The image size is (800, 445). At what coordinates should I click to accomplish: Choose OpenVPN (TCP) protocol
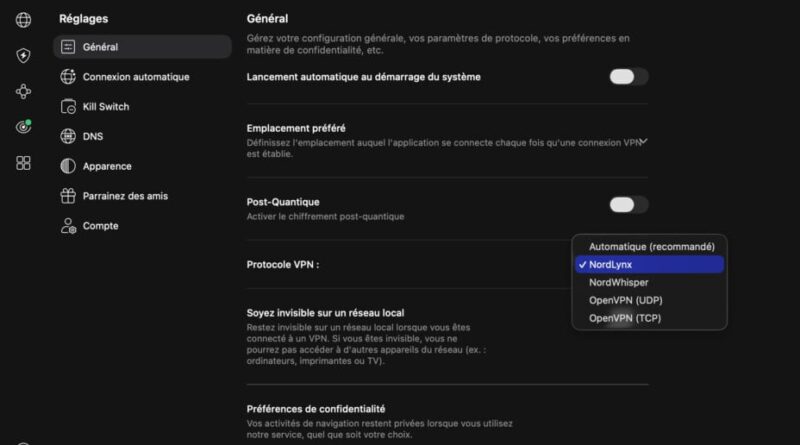pos(649,318)
